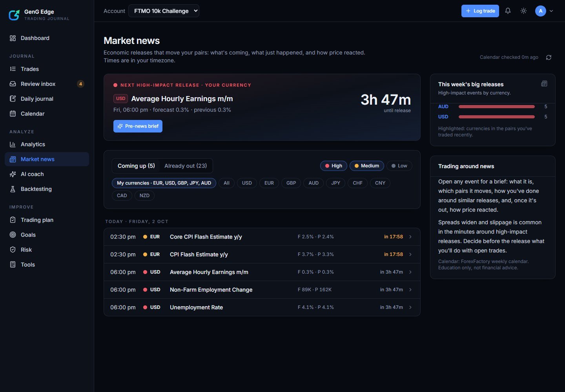The width and height of the screenshot is (565, 392).
Task: Open Backtesting flask icon
Action: click(13, 189)
